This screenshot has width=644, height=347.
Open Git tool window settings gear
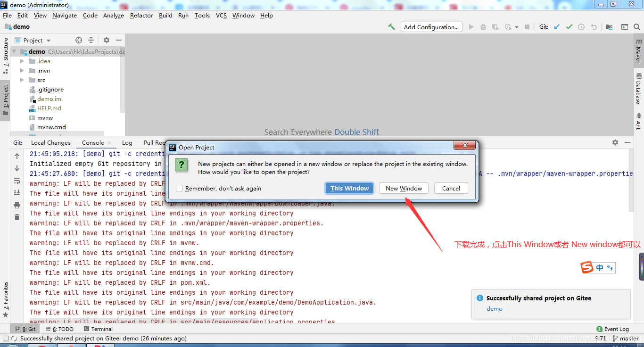pos(615,142)
